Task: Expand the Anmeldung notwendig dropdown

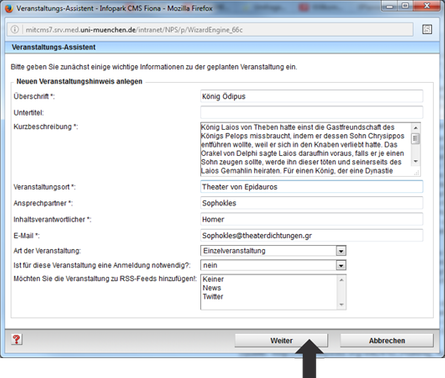Action: click(341, 265)
